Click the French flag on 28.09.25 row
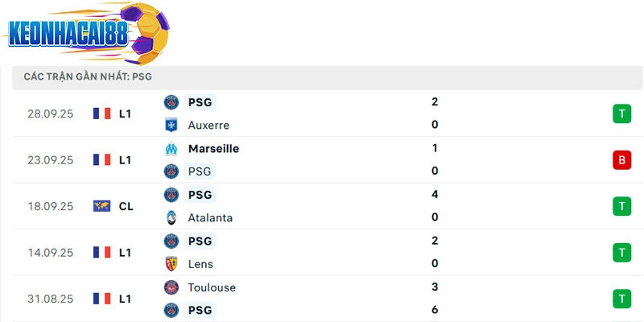The image size is (644, 322). 101,114
